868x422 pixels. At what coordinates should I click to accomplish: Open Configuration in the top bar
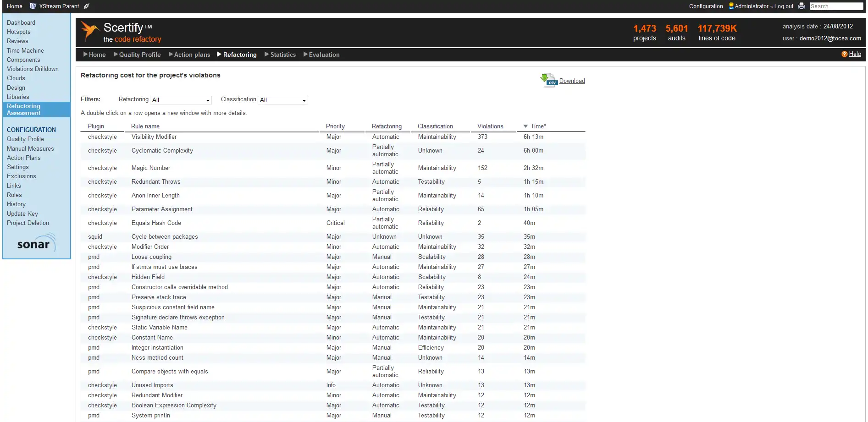click(706, 6)
